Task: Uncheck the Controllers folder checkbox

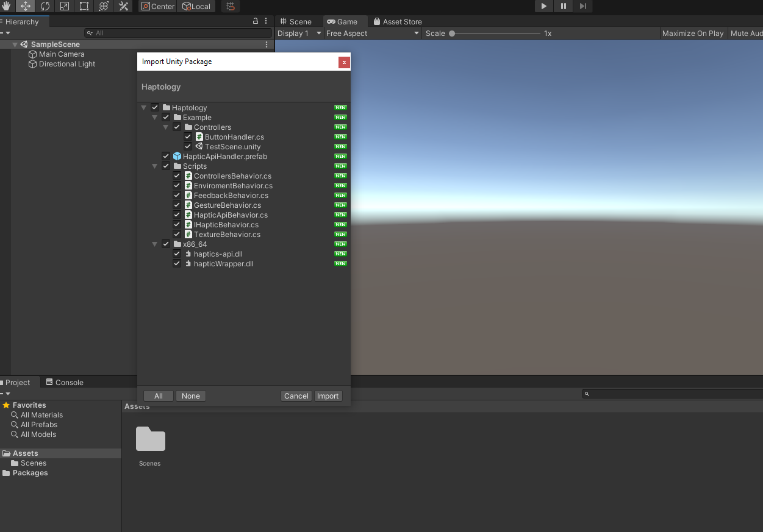Action: tap(177, 127)
